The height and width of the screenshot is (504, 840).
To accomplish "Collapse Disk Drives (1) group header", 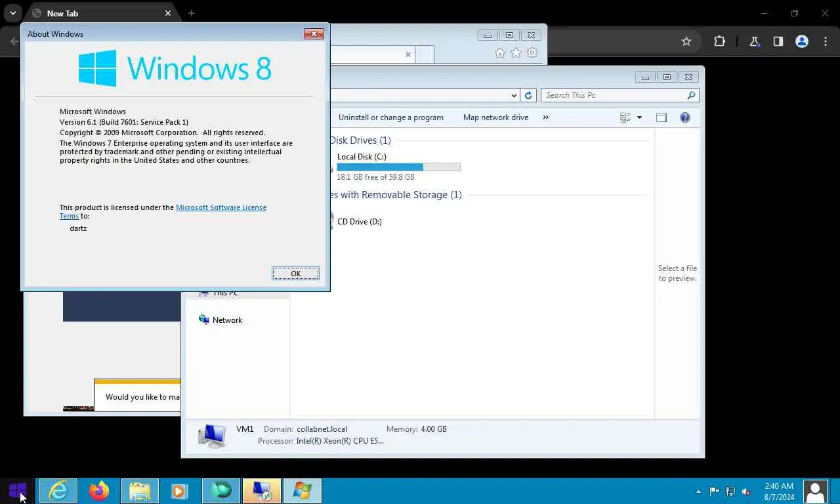I will tap(360, 140).
